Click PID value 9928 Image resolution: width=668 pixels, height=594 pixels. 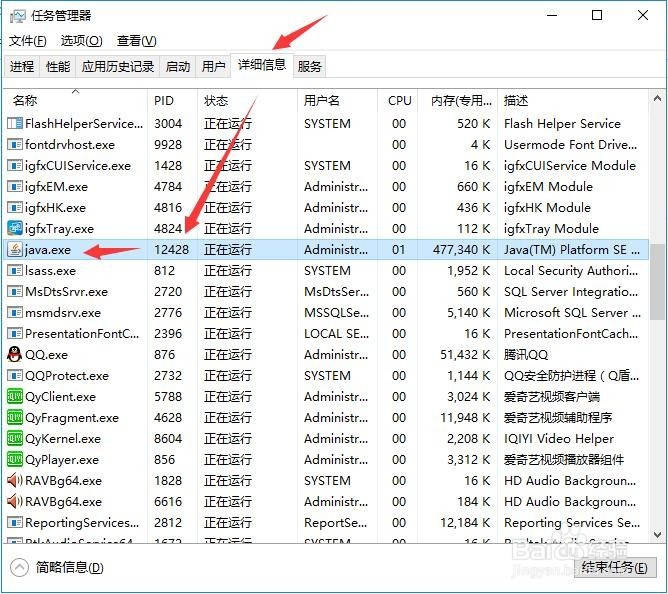tap(168, 145)
